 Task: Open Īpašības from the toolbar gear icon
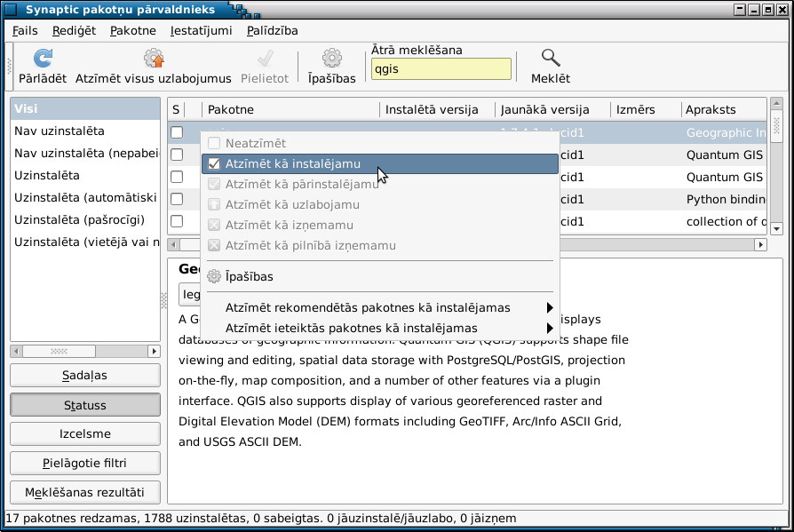click(x=331, y=59)
